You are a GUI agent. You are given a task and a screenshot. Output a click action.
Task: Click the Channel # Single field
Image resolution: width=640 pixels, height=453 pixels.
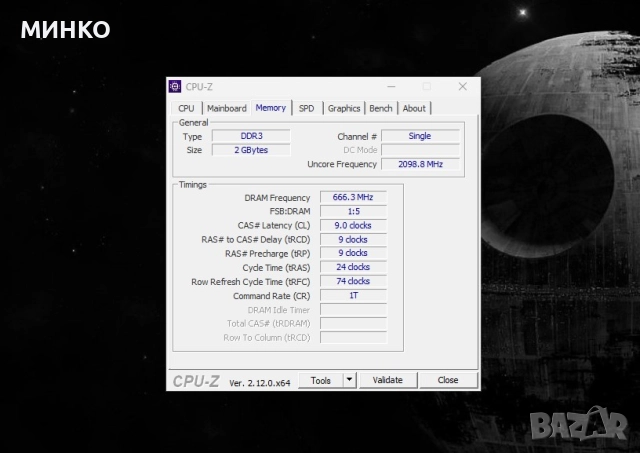pyautogui.click(x=420, y=136)
